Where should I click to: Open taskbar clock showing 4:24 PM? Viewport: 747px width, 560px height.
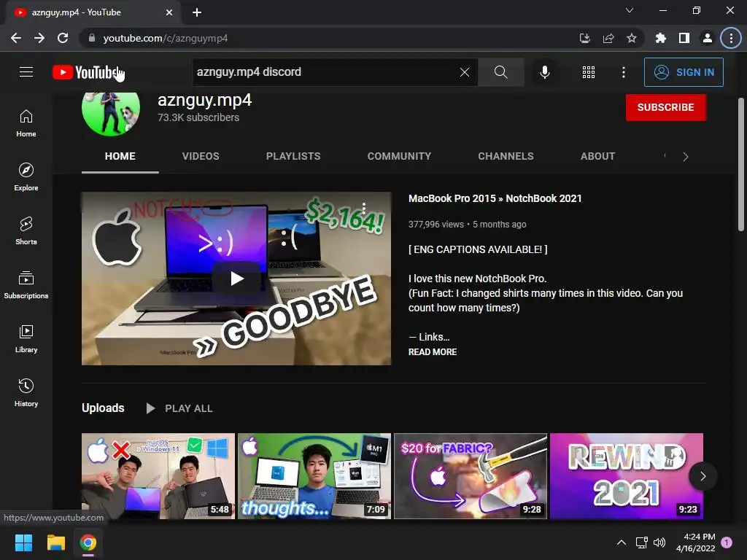(x=695, y=542)
